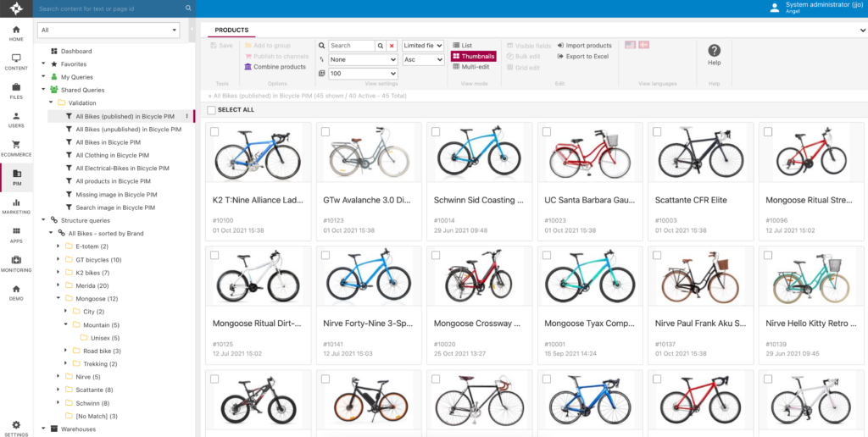Screen dimensions: 868x437
Task: Clear the product search with red X
Action: click(x=392, y=46)
